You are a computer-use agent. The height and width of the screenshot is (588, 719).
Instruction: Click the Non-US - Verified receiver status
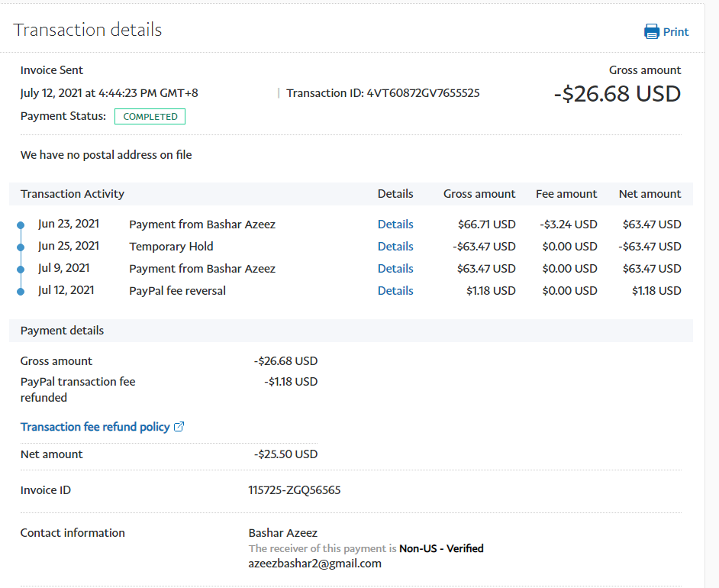point(441,548)
